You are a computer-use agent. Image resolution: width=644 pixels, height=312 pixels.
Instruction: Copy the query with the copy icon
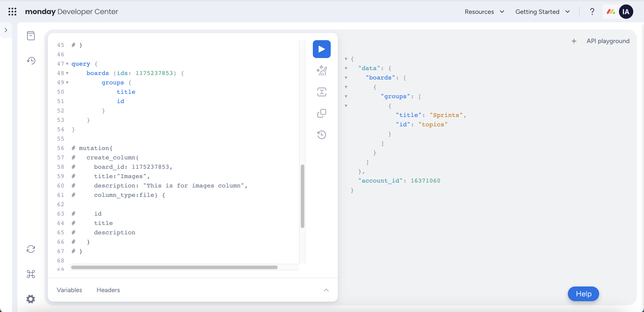point(322,113)
